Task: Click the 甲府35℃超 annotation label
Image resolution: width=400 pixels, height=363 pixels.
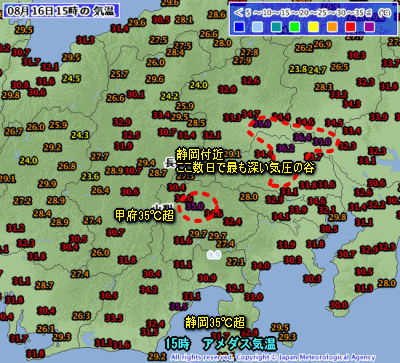Action: tap(144, 215)
